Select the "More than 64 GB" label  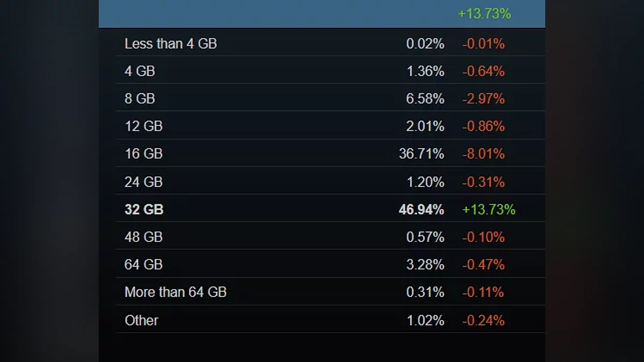coord(175,292)
